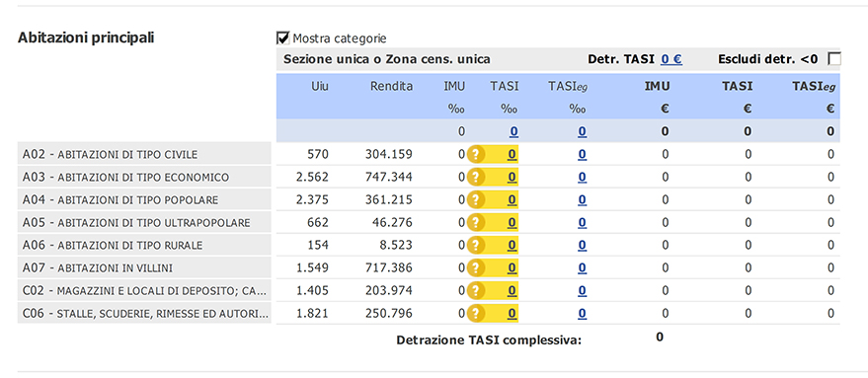
Task: Click the Rendita column header
Action: click(391, 86)
